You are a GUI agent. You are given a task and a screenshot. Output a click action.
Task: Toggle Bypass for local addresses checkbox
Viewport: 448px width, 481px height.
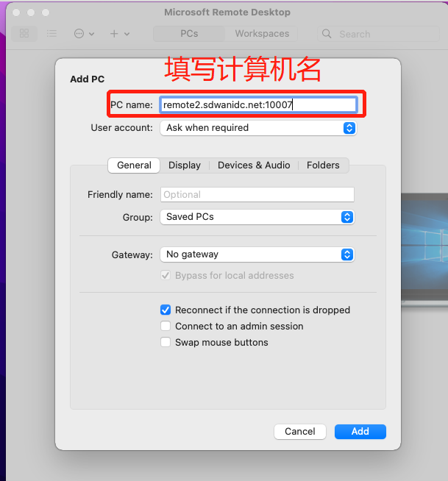166,275
